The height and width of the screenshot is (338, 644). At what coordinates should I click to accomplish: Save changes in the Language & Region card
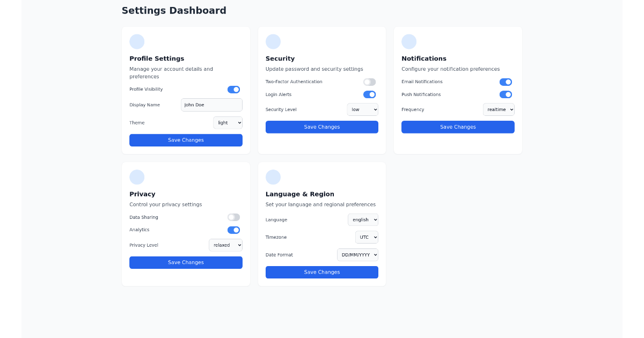coord(321,272)
